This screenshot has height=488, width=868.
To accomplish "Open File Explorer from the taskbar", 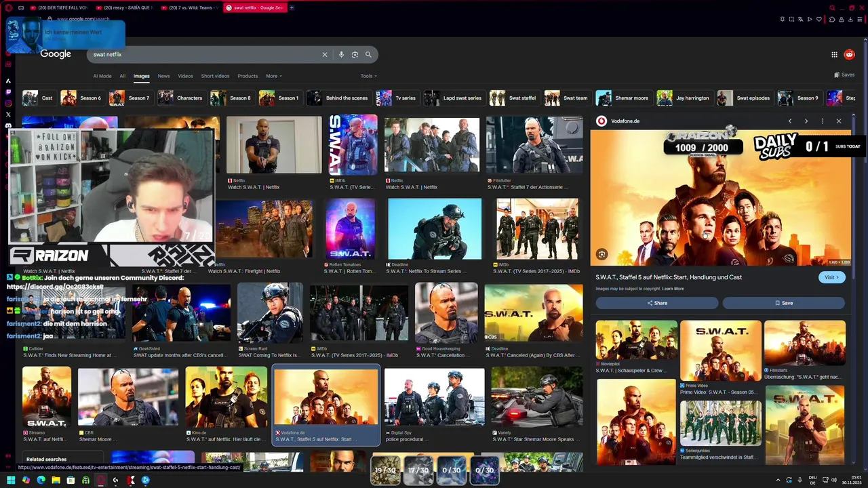I will click(56, 480).
